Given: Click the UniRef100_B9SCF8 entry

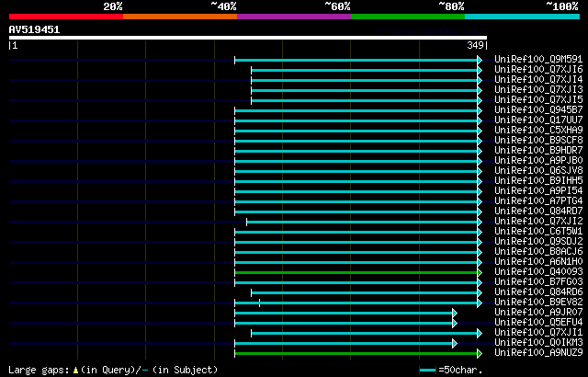Looking at the screenshot, I should coord(538,141).
